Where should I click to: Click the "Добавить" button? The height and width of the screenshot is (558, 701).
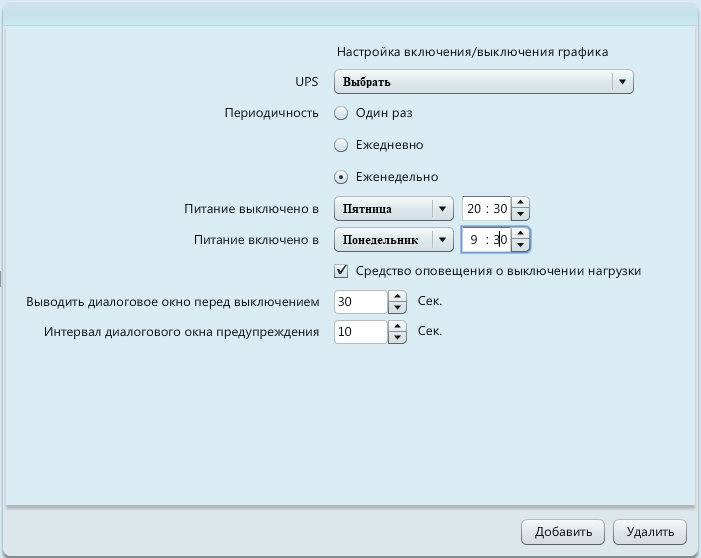point(563,531)
